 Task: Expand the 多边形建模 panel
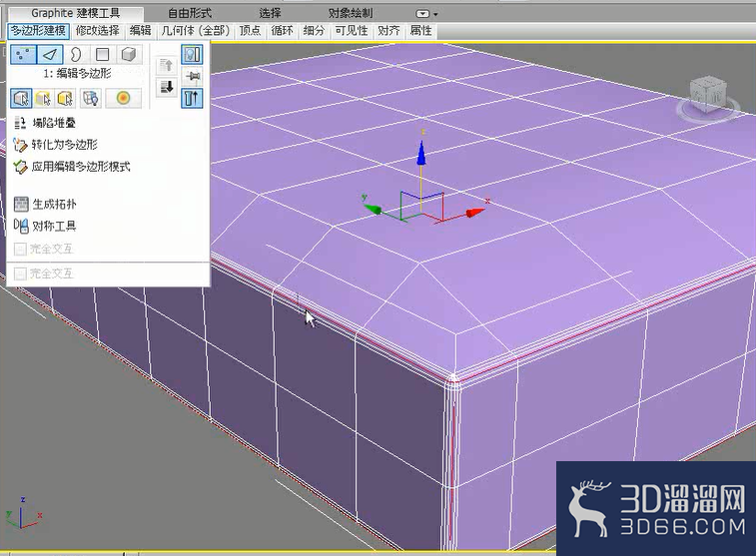[39, 31]
